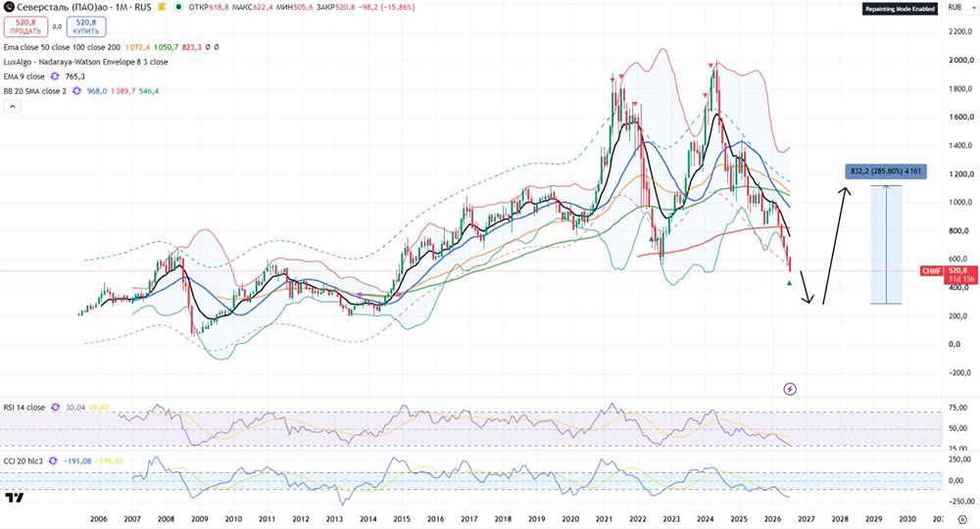The width and height of the screenshot is (980, 529).
Task: Click the 2000,0 price axis label
Action: pyautogui.click(x=962, y=60)
